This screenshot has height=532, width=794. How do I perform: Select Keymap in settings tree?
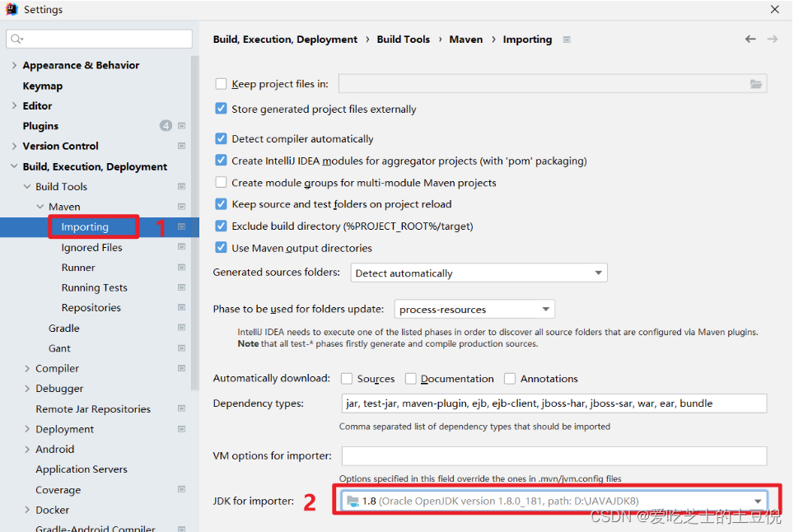pos(43,86)
